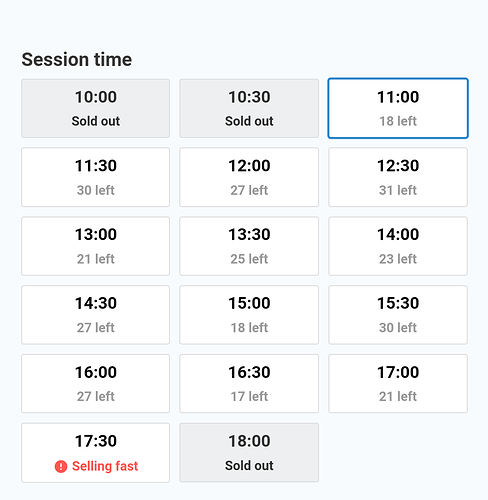Choose the 16:00 session
The width and height of the screenshot is (488, 500).
point(96,384)
